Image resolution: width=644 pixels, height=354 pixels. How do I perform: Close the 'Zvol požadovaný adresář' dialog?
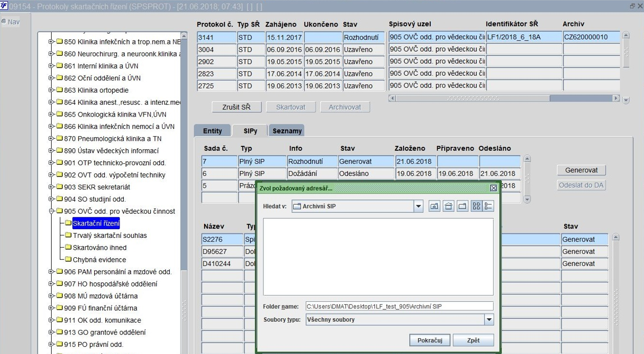coord(493,188)
